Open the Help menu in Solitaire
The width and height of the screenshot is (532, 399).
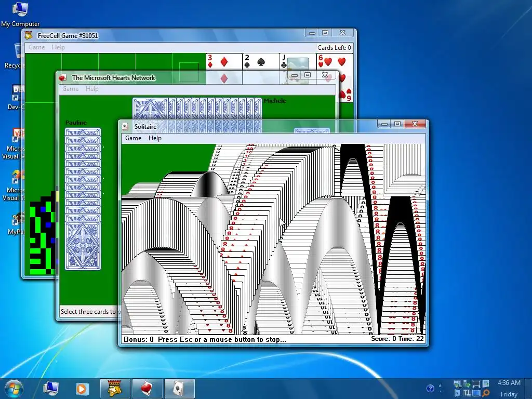[155, 138]
